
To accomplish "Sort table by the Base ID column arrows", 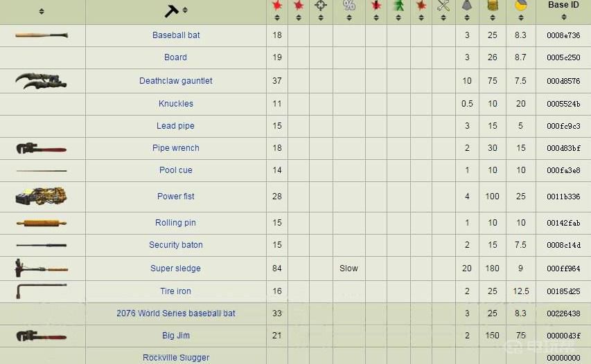I will (x=564, y=17).
